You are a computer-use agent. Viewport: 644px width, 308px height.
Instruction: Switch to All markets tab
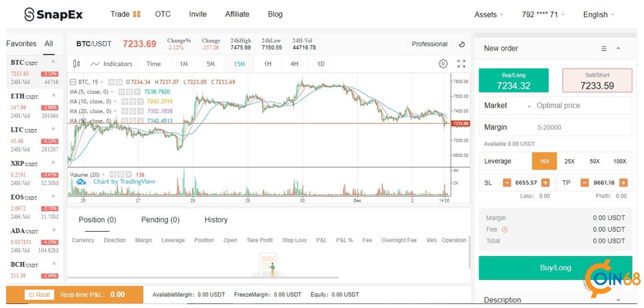[49, 43]
